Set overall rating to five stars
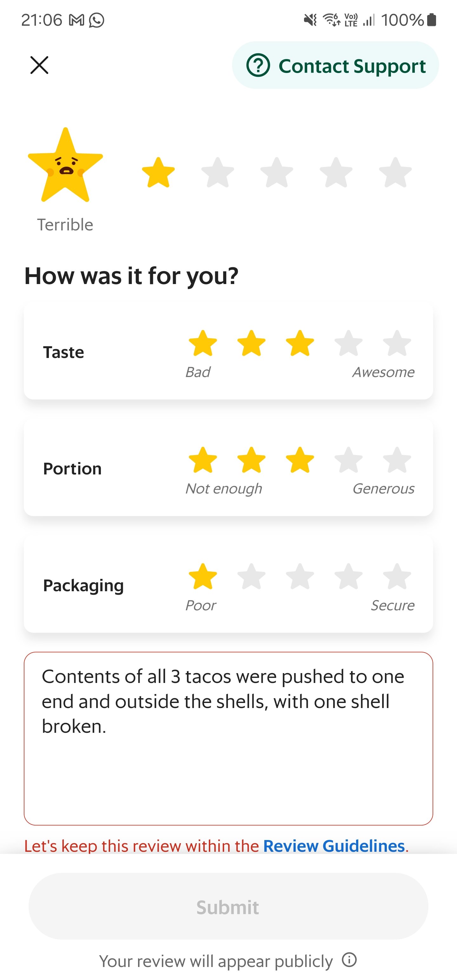Screen dimensions: 457x980 (395, 173)
